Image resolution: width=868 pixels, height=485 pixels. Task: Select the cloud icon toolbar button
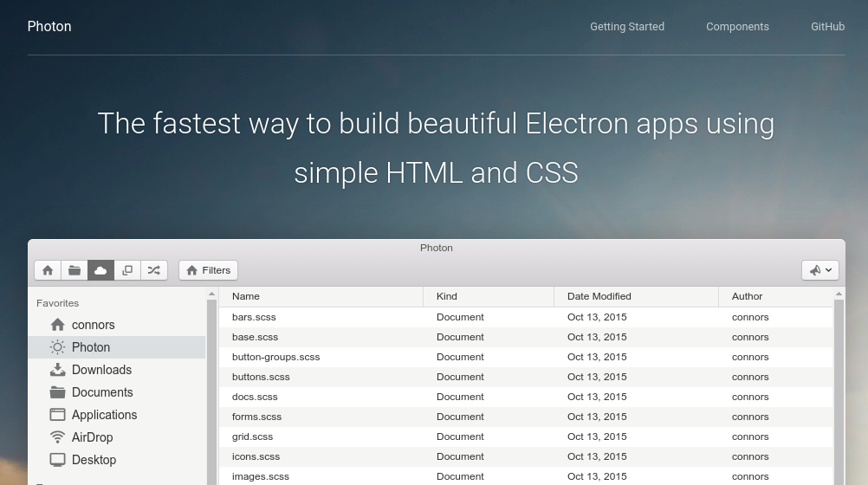pyautogui.click(x=100, y=270)
